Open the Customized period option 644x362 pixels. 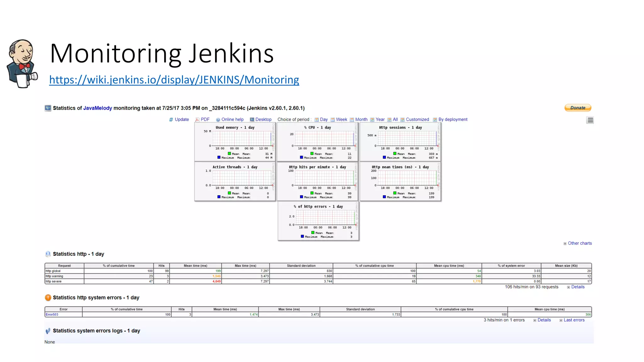(417, 119)
